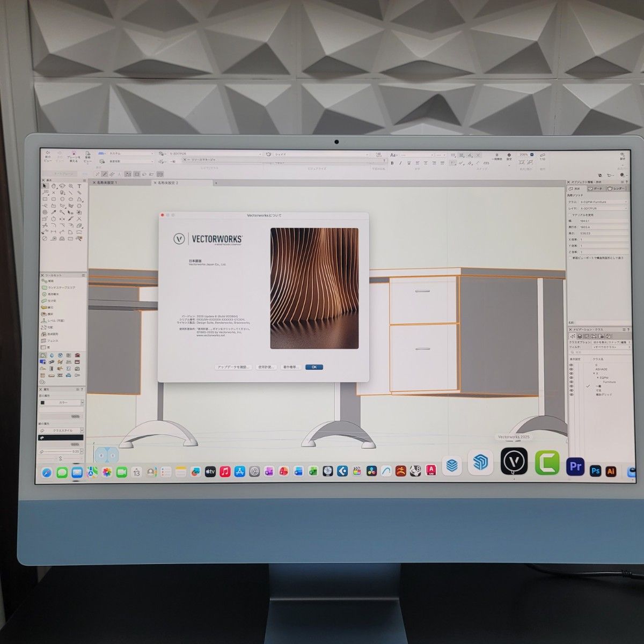
Task: Choose フェンス in the tool sets list
Action: tap(53, 340)
